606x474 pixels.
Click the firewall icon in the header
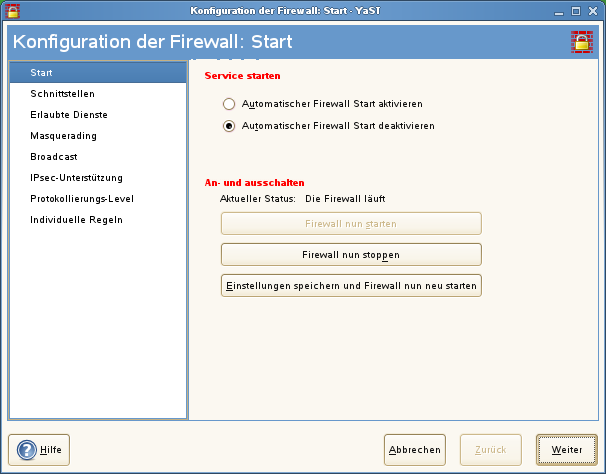pyautogui.click(x=581, y=42)
